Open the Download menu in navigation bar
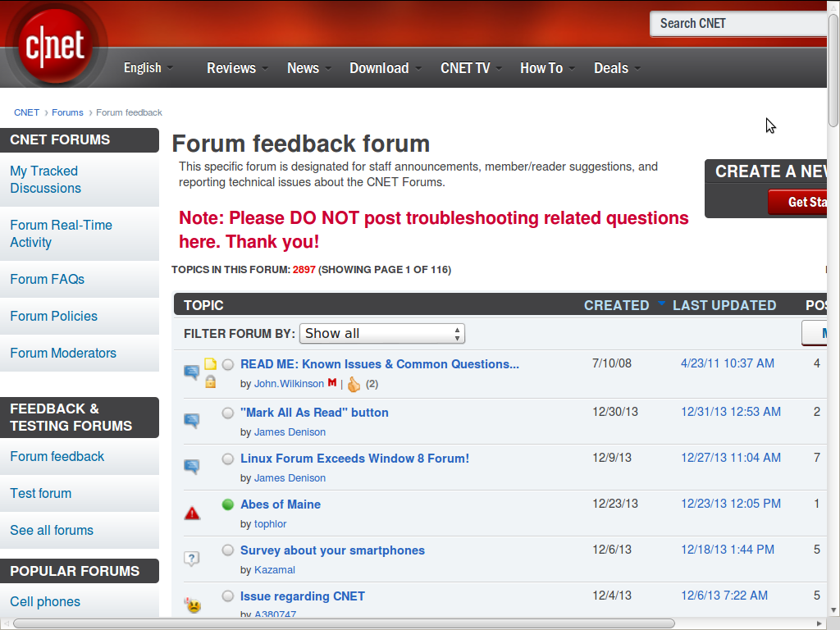This screenshot has height=630, width=840. pos(385,68)
